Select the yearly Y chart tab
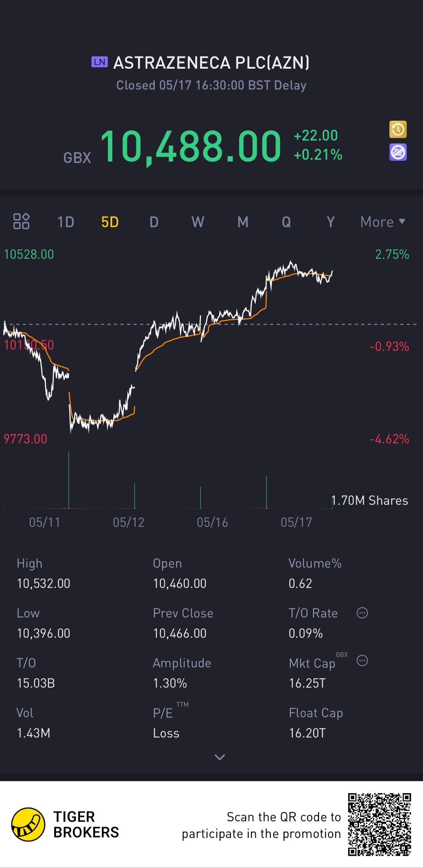423x868 pixels. pyautogui.click(x=331, y=222)
